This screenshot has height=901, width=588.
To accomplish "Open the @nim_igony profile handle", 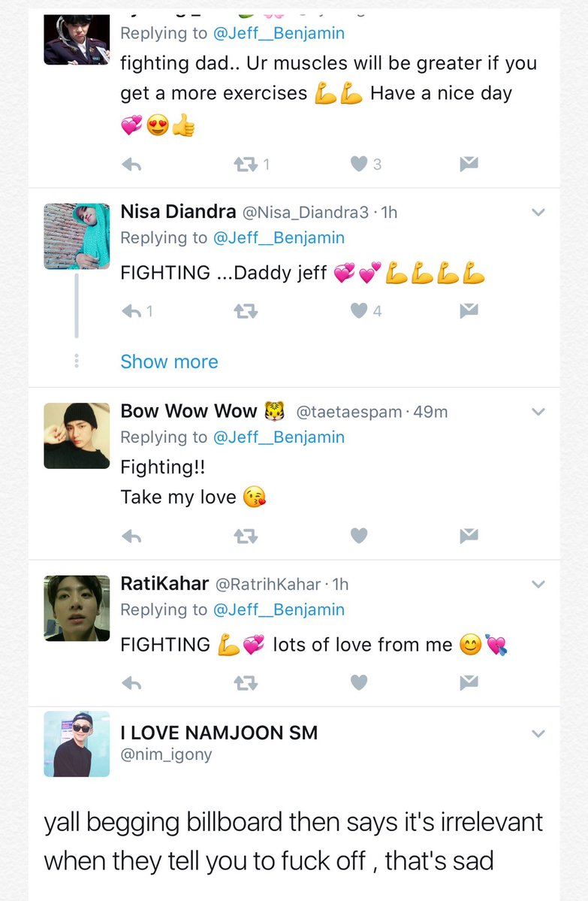I will pos(166,754).
